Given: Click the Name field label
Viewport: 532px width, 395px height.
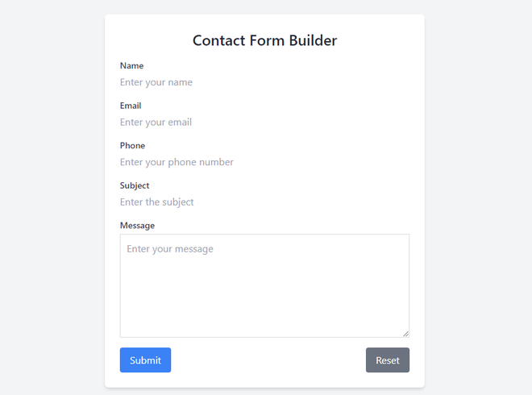Looking at the screenshot, I should [132, 66].
